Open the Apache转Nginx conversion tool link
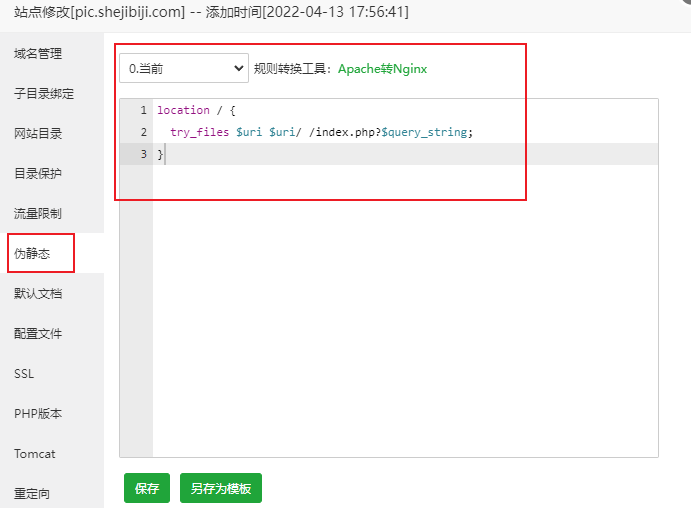This screenshot has width=691, height=508. (382, 69)
